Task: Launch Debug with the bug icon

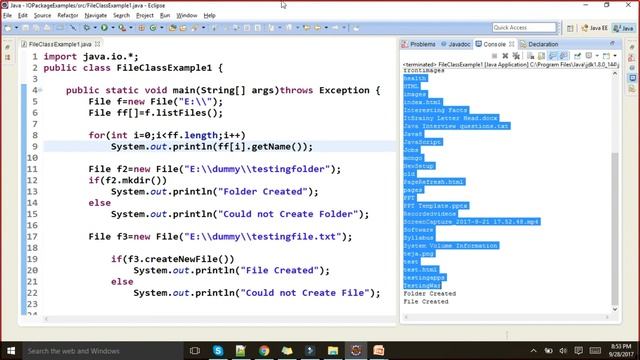Action: pyautogui.click(x=87, y=28)
